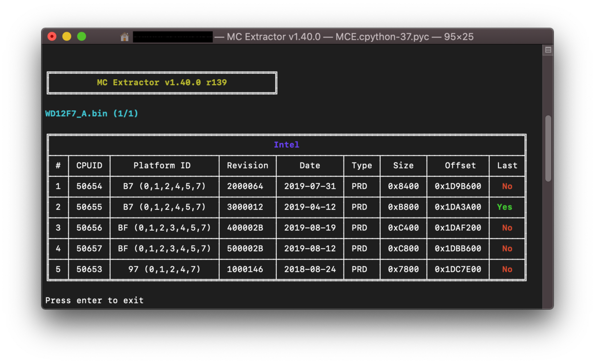Image resolution: width=595 pixels, height=364 pixels.
Task: Click the terminal vertical scrollbar thumb
Action: click(x=548, y=149)
